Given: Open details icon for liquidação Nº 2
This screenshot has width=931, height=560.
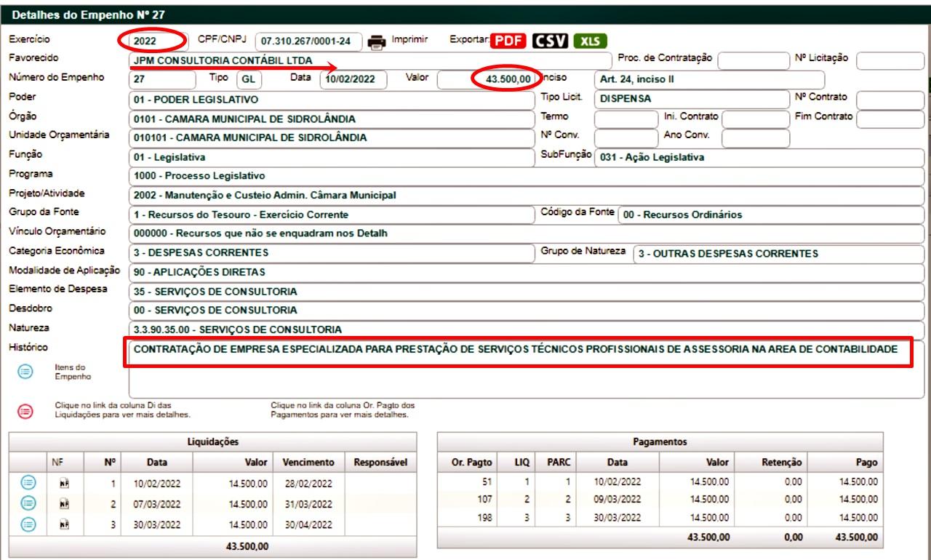Looking at the screenshot, I should 26,503.
